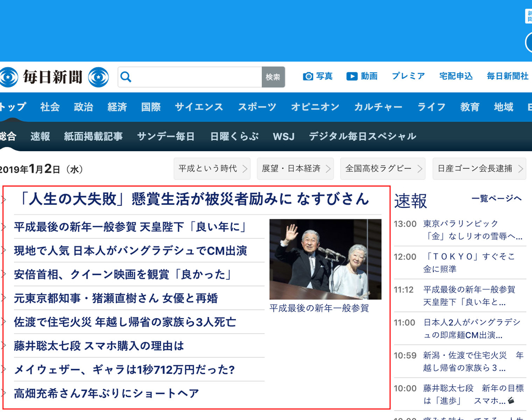
Task: Open headline 現地で人気 日本人がバングラデシュでCM出演
Action: 130,251
